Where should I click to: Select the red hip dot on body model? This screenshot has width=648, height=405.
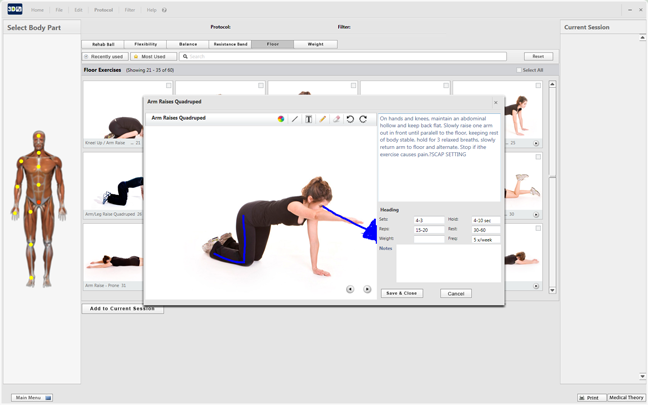click(x=39, y=202)
